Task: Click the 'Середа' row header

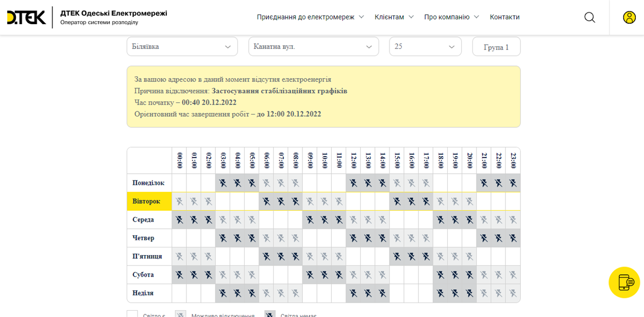Action: pos(149,220)
